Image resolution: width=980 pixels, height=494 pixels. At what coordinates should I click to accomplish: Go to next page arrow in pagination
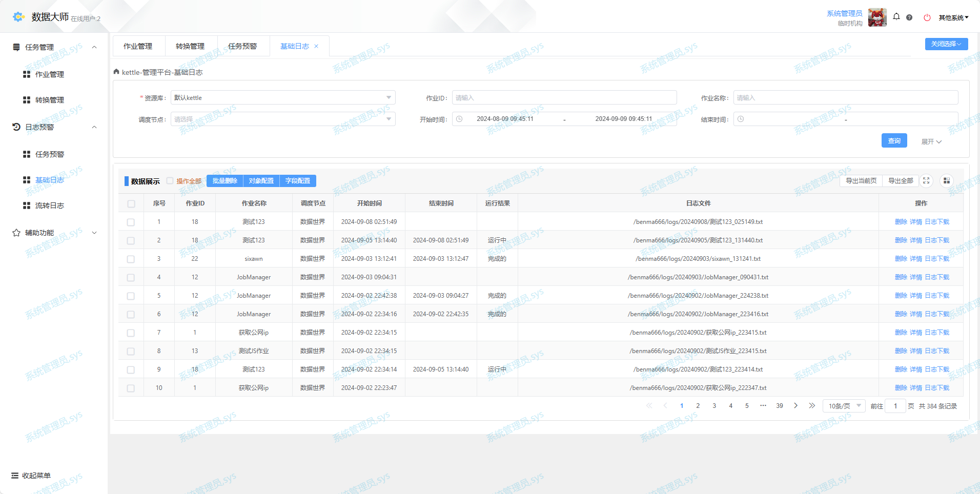coord(795,405)
